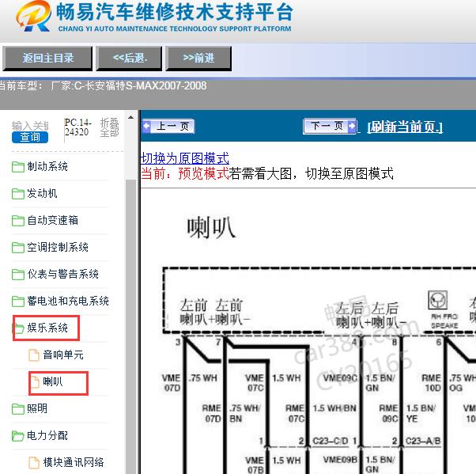Expand the 自动变速箱 tree item
The height and width of the screenshot is (474, 476).
coord(52,220)
